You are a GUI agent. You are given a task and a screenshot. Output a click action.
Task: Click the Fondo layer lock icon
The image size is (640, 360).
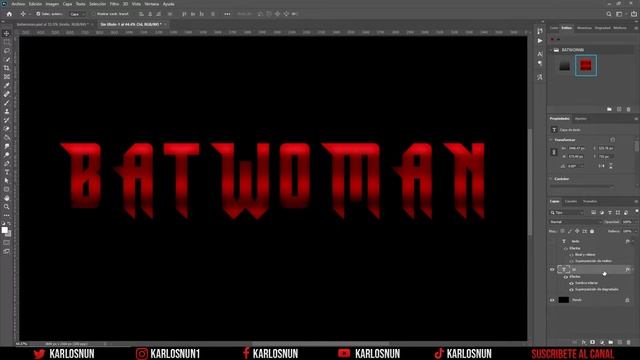click(627, 300)
